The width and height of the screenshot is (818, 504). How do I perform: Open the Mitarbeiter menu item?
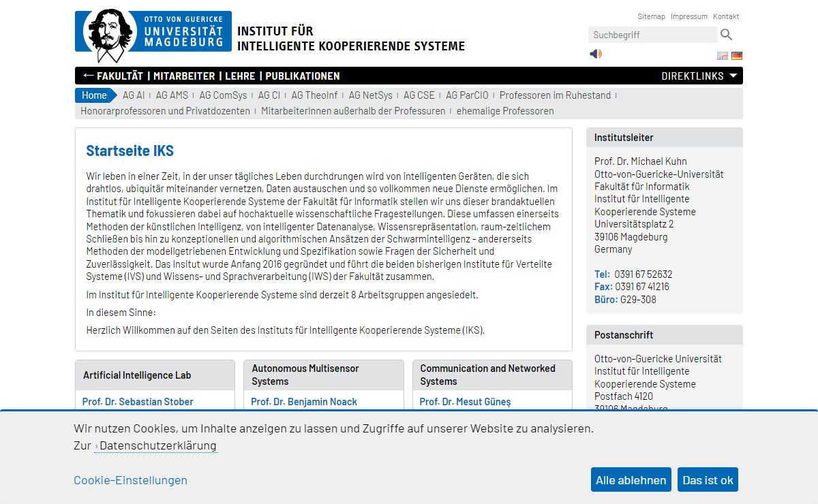(184, 76)
